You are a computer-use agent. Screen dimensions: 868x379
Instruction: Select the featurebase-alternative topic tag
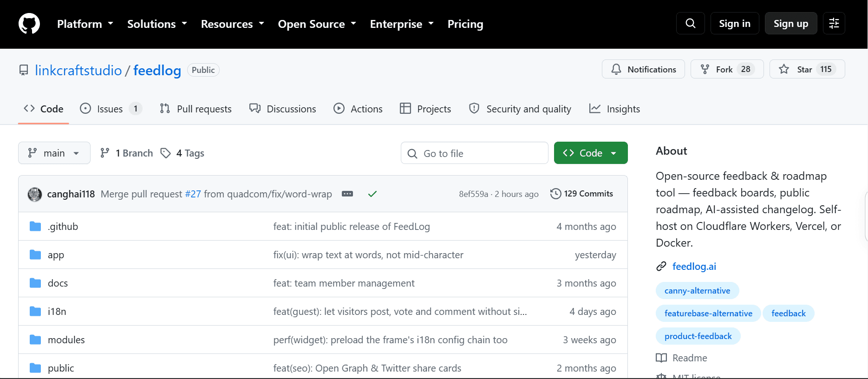coord(708,313)
